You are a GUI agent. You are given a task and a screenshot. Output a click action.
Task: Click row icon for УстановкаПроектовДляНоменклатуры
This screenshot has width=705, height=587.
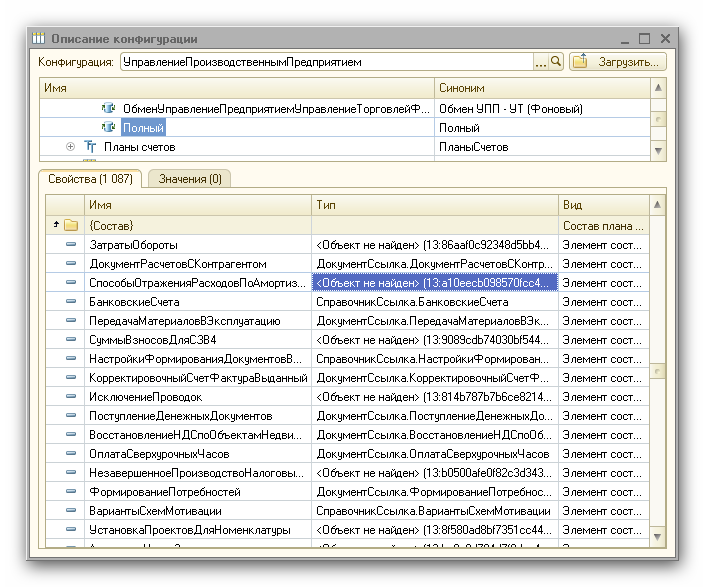[71, 529]
